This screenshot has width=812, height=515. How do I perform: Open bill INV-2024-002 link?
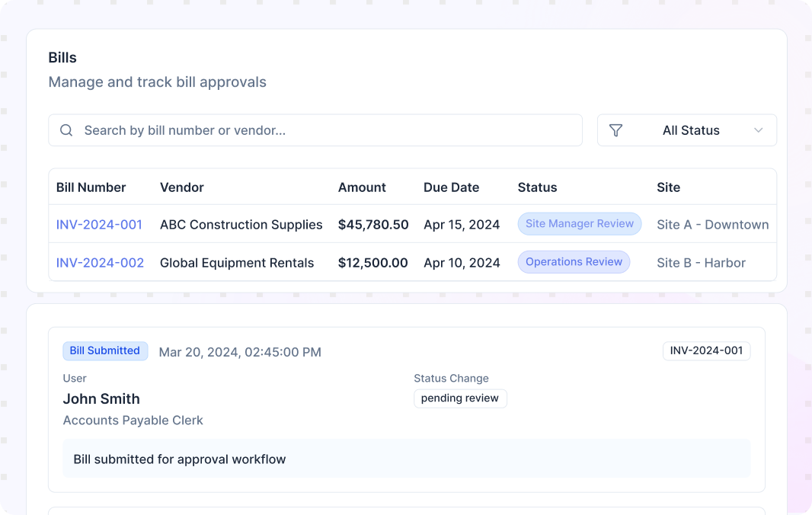tap(100, 263)
